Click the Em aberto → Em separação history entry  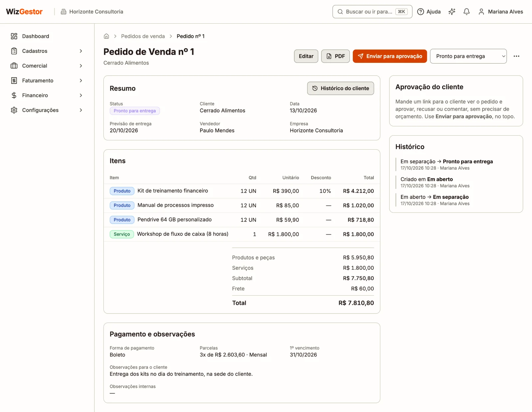(x=435, y=200)
